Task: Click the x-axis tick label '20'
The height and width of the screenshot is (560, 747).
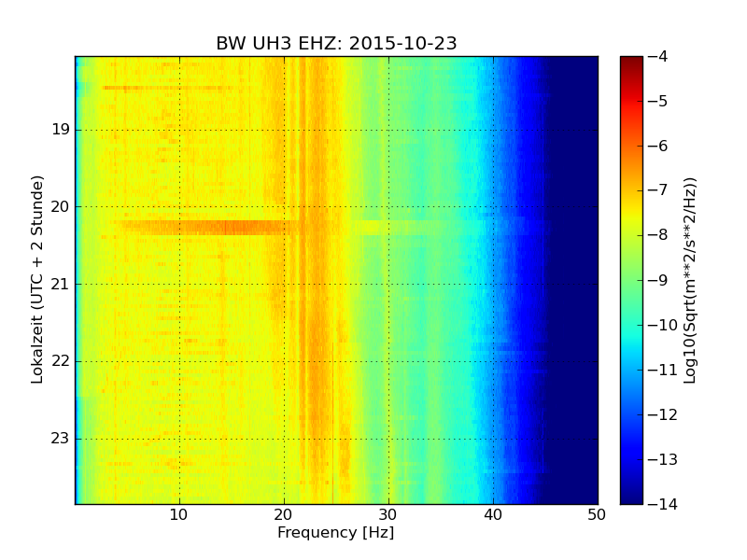Action: pyautogui.click(x=284, y=515)
